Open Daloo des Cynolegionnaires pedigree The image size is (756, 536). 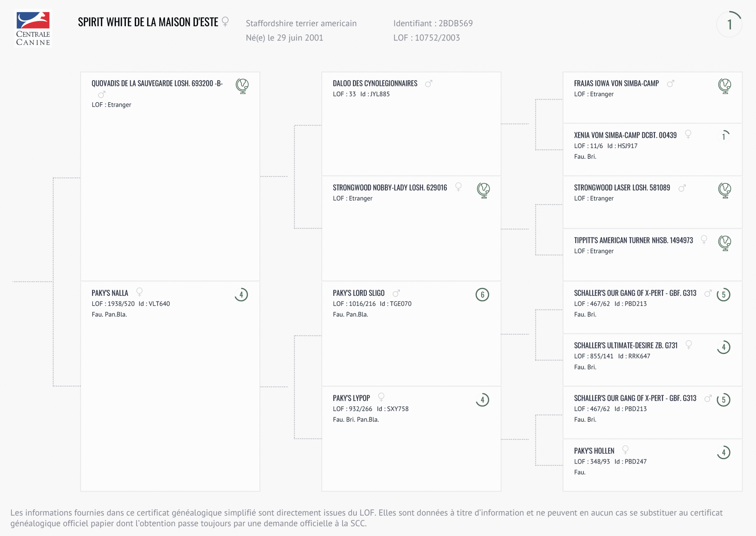[375, 84]
